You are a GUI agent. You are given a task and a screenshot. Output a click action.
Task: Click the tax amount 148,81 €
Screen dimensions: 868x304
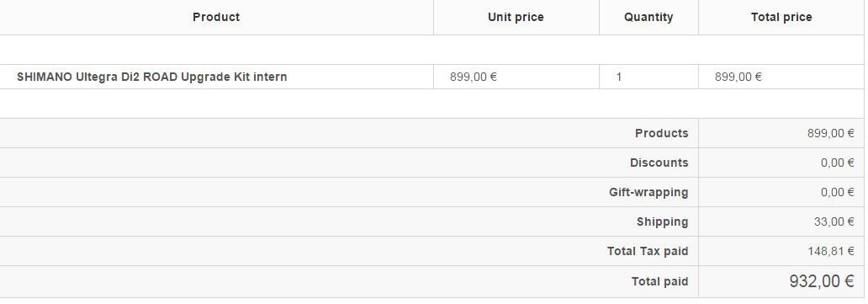click(x=830, y=251)
